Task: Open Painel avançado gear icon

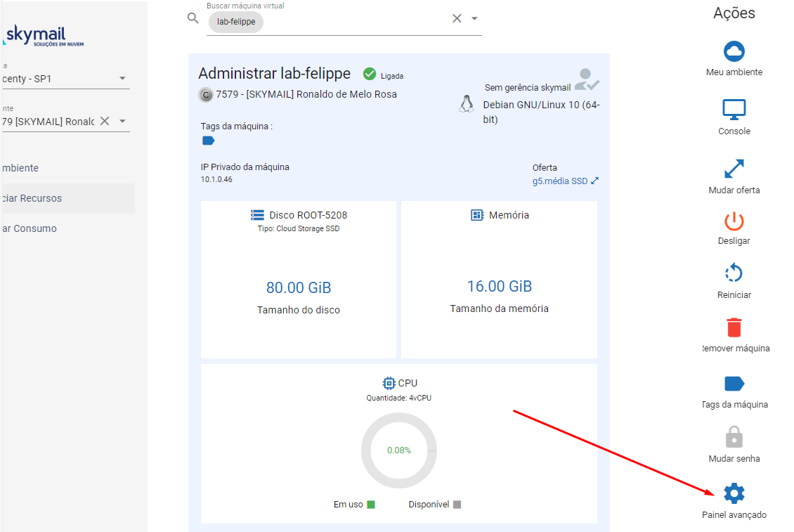Action: [734, 493]
